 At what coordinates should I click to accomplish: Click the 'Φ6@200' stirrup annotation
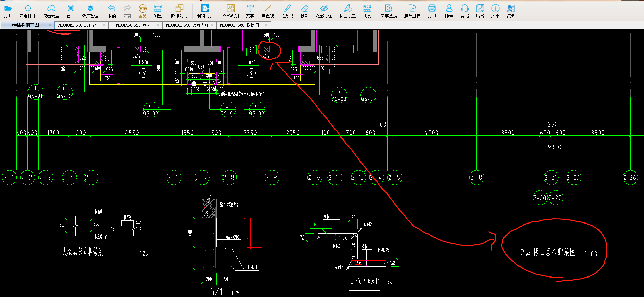[233, 237]
